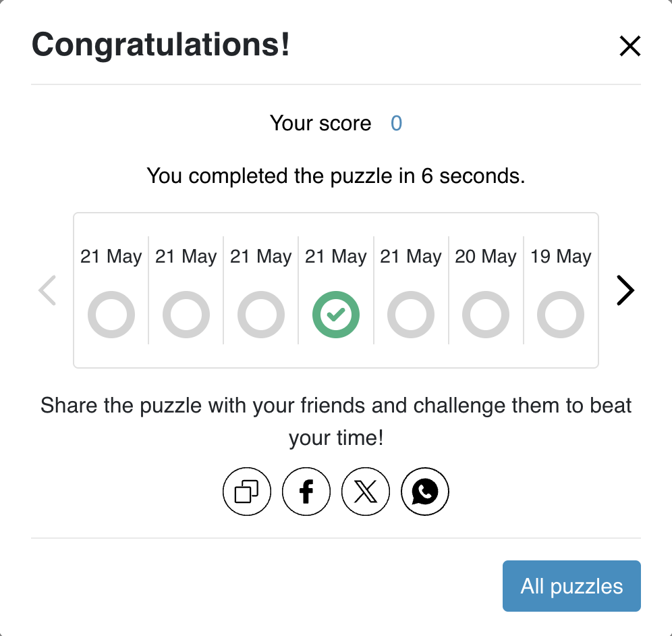Screen dimensions: 672x636
Task: Open the All puzzles list
Action: click(571, 586)
